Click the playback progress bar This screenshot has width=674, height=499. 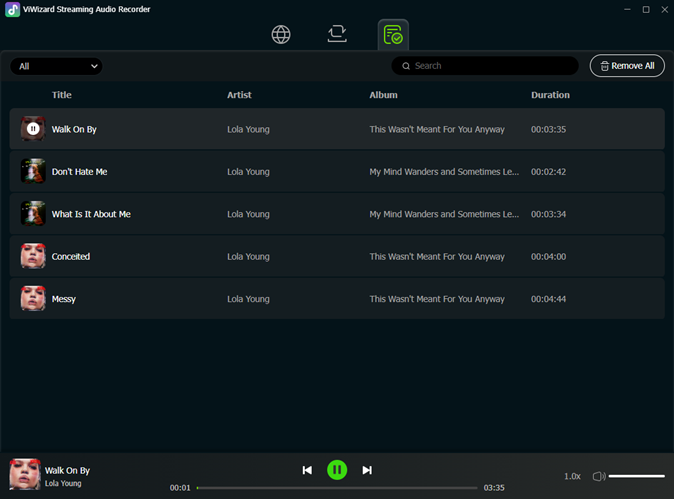(x=337, y=488)
